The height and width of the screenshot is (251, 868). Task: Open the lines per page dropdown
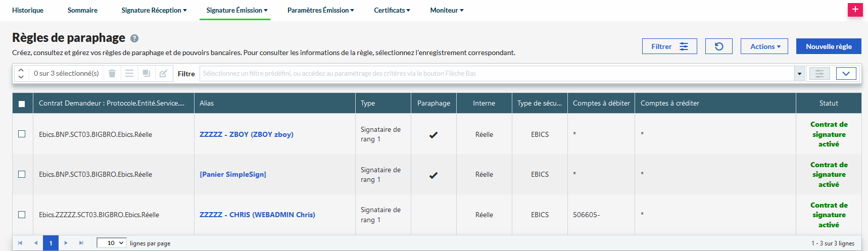tap(111, 243)
